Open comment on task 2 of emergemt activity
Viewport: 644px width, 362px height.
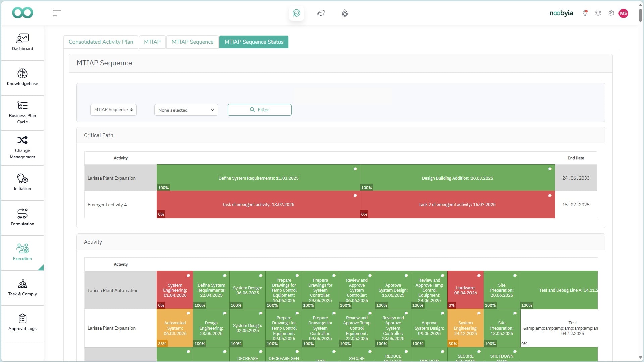(550, 196)
